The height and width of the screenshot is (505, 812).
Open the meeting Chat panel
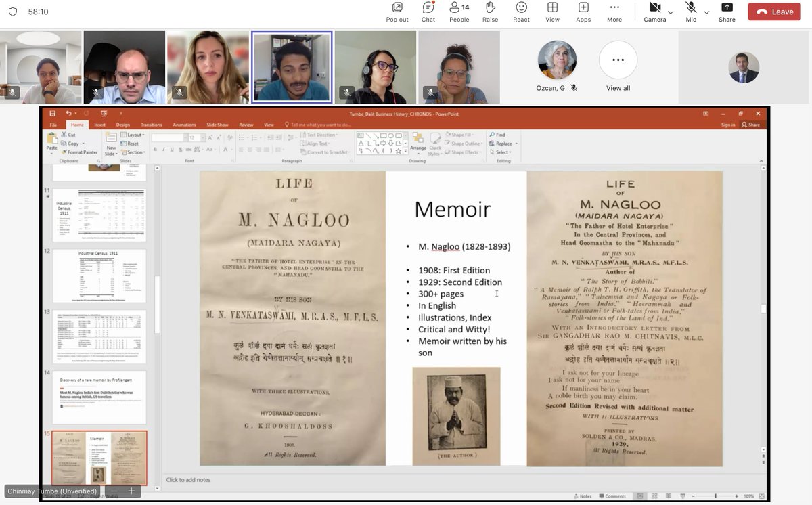(x=428, y=12)
